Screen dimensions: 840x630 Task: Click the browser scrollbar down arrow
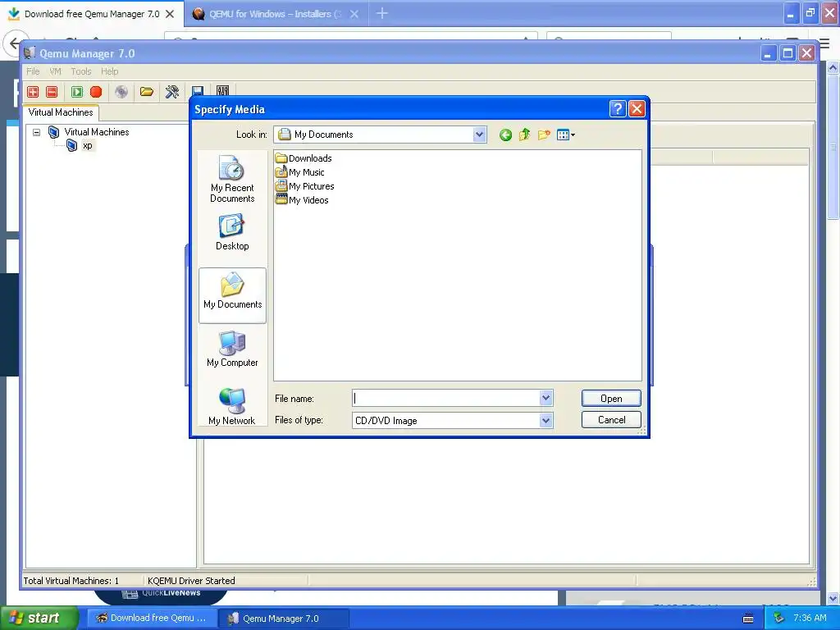pyautogui.click(x=833, y=598)
